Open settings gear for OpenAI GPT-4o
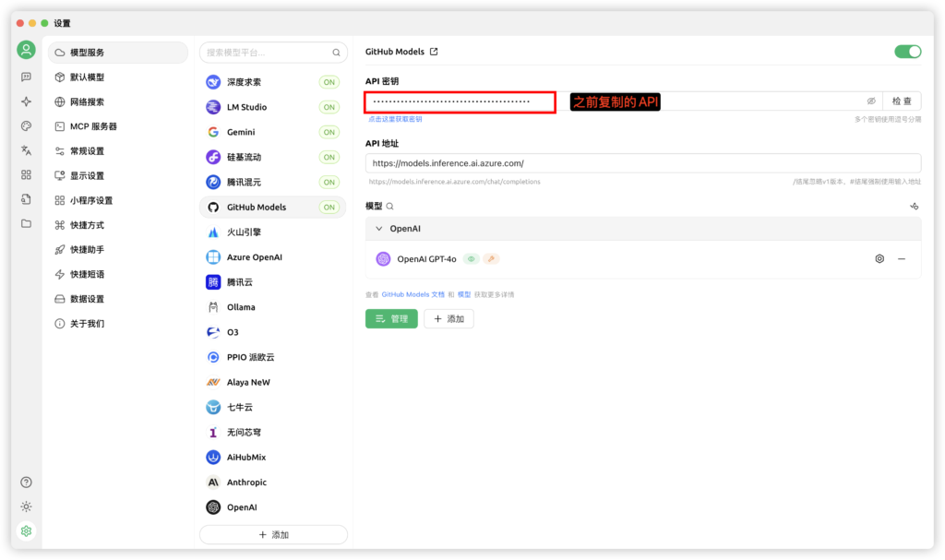Screen dimensions: 945x560 (x=879, y=258)
